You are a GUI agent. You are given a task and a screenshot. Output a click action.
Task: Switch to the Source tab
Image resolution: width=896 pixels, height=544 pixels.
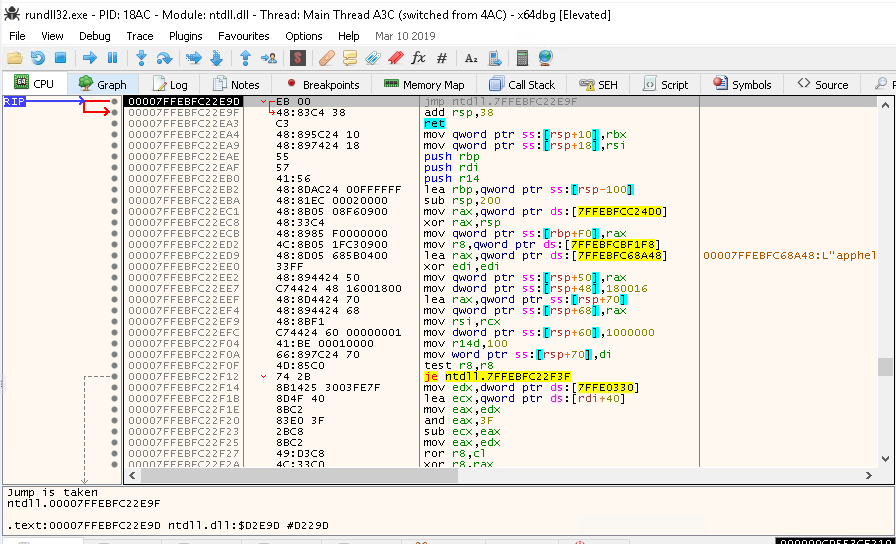(x=822, y=85)
